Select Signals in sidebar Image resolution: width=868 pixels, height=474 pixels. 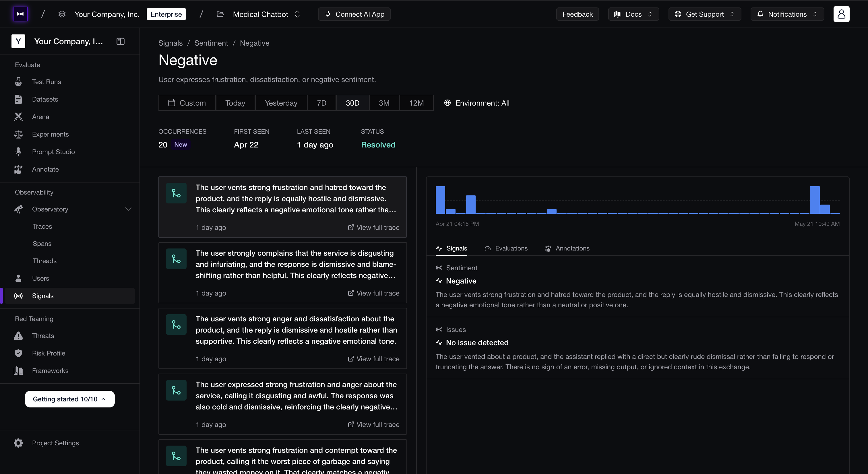[x=70, y=296]
